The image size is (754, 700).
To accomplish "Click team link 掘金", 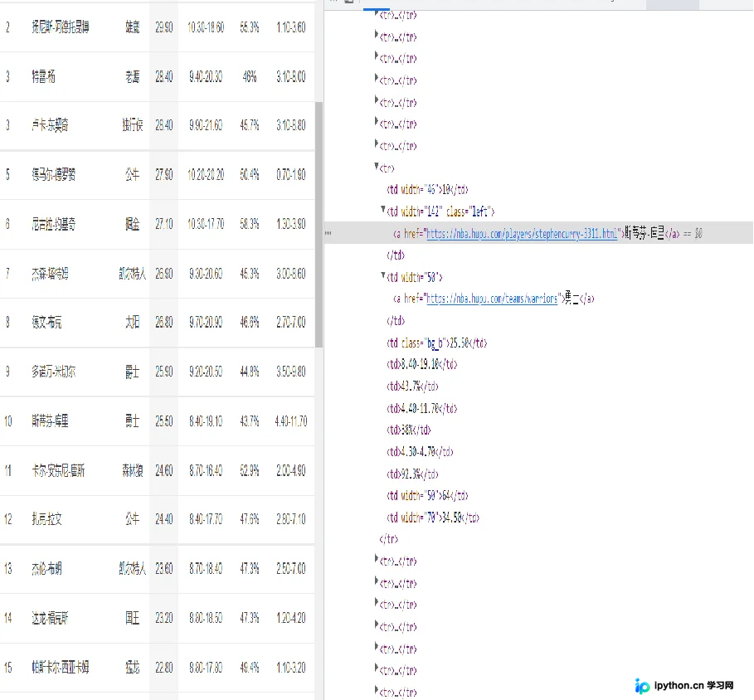I will pos(133,224).
